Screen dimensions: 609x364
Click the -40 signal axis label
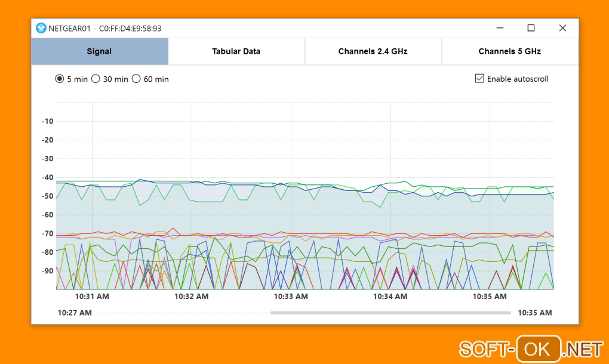pyautogui.click(x=47, y=177)
